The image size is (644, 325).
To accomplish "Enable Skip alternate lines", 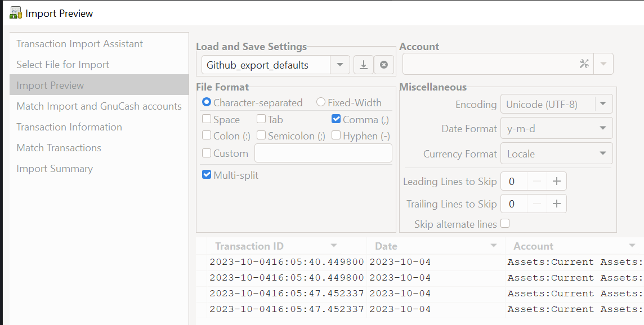I will 505,223.
